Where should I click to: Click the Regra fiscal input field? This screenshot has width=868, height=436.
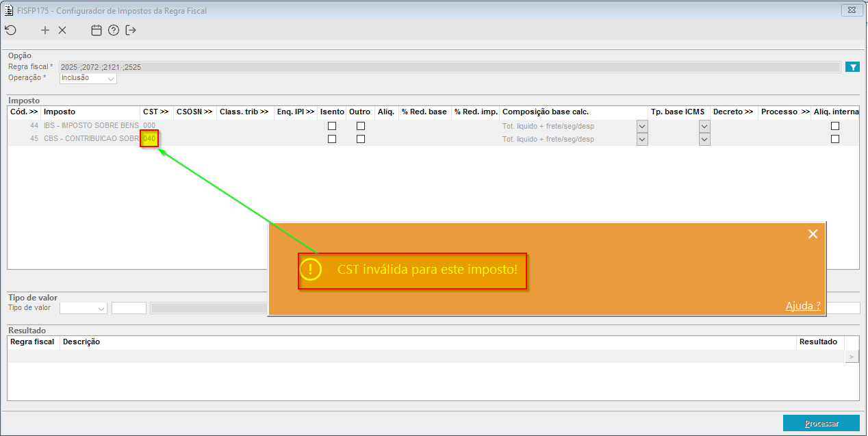pos(450,67)
